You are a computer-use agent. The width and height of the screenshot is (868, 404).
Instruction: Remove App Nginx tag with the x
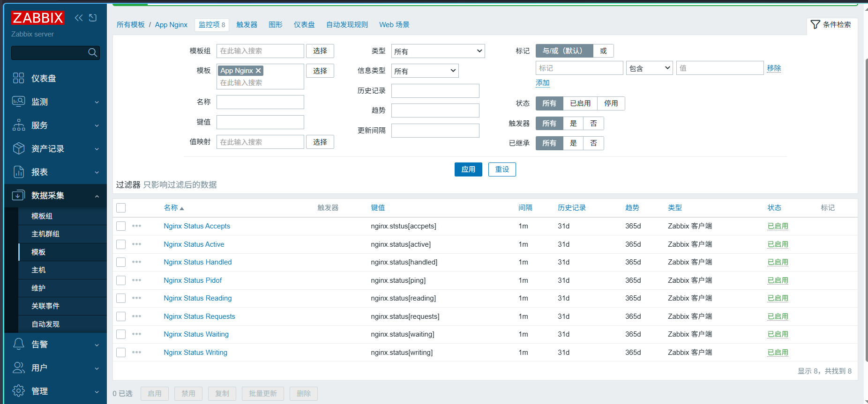(258, 71)
